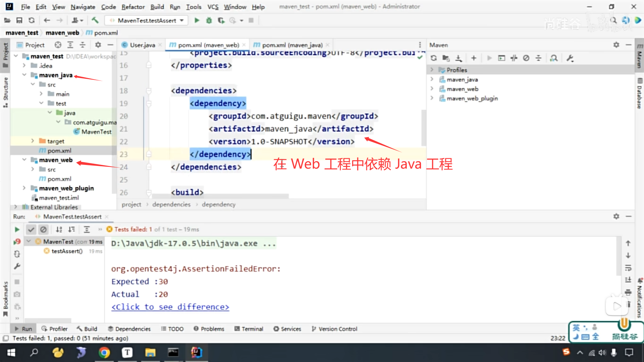This screenshot has width=644, height=362.
Task: Toggle Show Ignored tests button
Action: [x=43, y=230]
